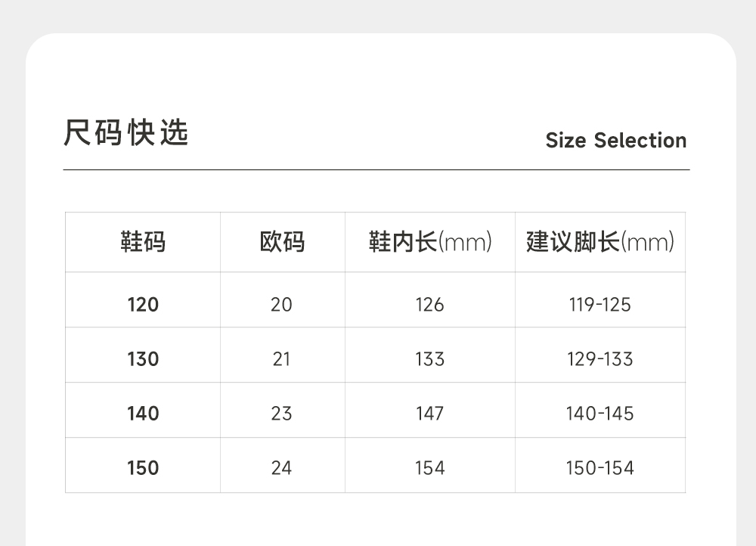Click EU size 21 cell
This screenshot has width=756, height=546.
pyautogui.click(x=281, y=359)
